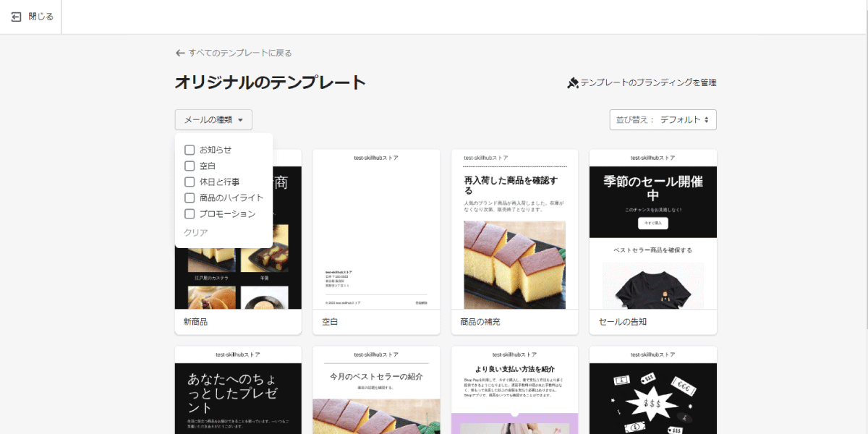Collapse the メールの種類 filter dropdown
Viewport: 868px width, 434px height.
click(x=213, y=120)
